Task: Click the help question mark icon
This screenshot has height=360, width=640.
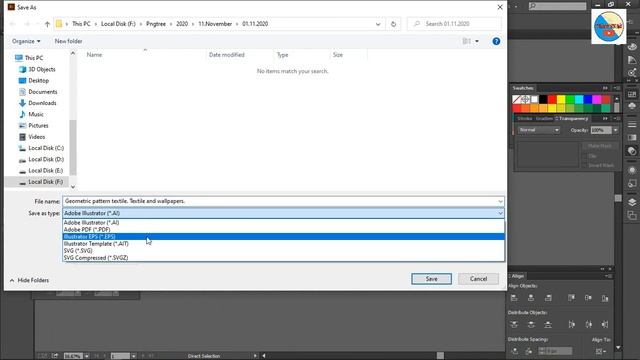Action: pyautogui.click(x=496, y=41)
